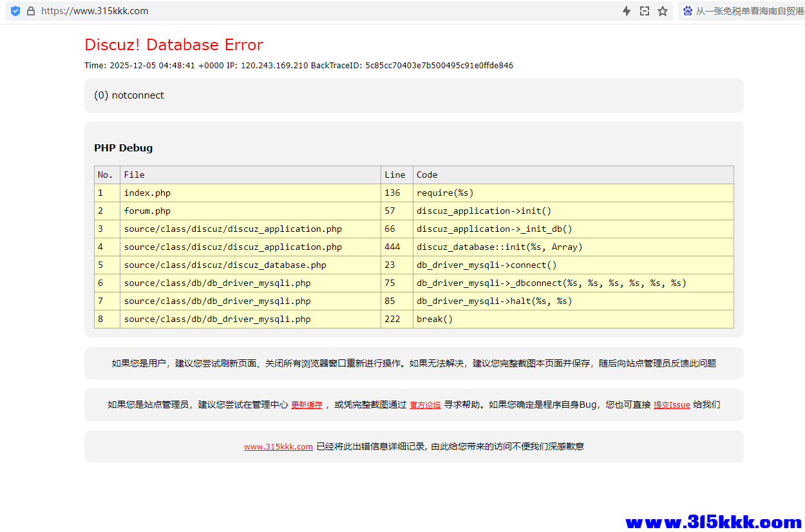This screenshot has width=805, height=532.
Task: Click the search box with 海南自贸港 text
Action: 747,11
